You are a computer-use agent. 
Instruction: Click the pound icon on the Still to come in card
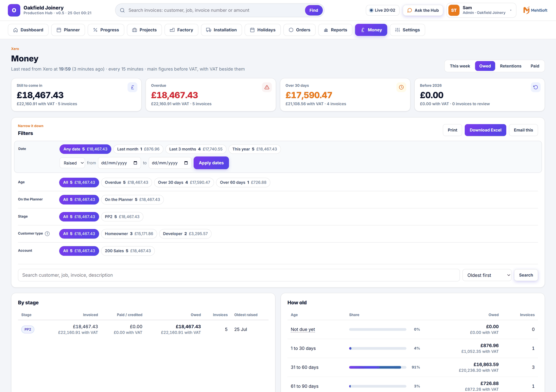(x=132, y=87)
